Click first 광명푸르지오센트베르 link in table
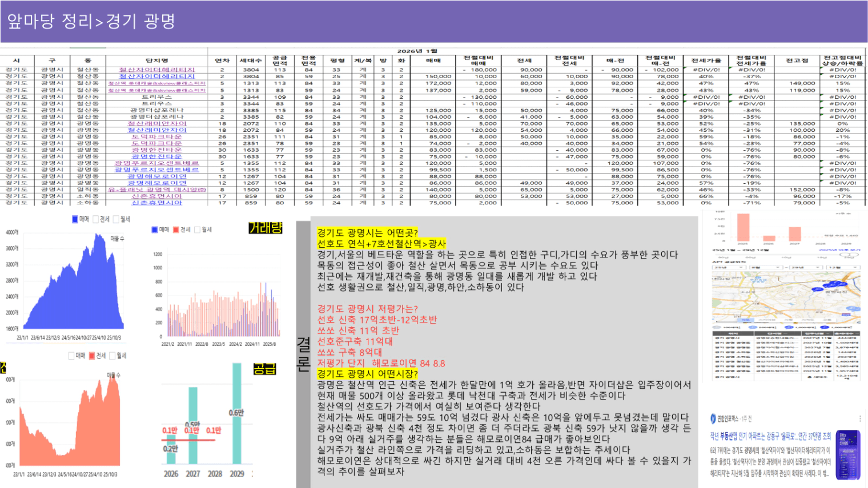The height and width of the screenshot is (488, 868). [156, 163]
